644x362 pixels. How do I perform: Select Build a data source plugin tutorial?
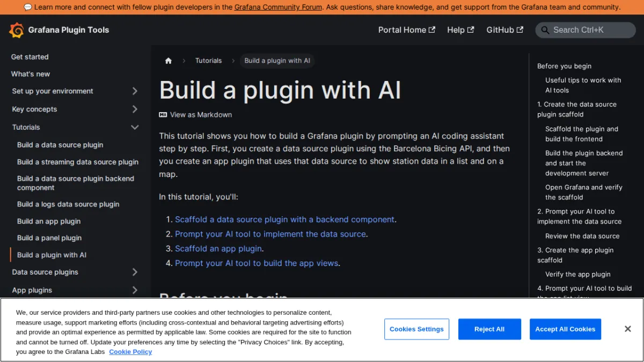pyautogui.click(x=60, y=145)
